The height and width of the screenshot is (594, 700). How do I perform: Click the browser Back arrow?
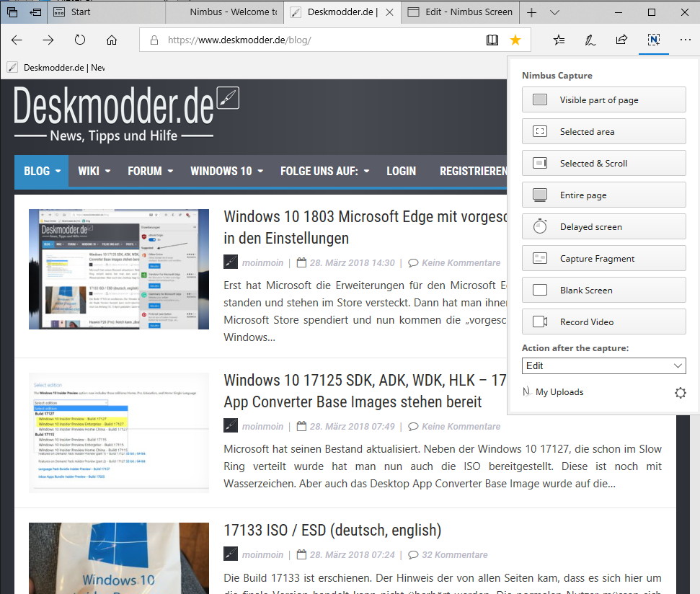(17, 40)
